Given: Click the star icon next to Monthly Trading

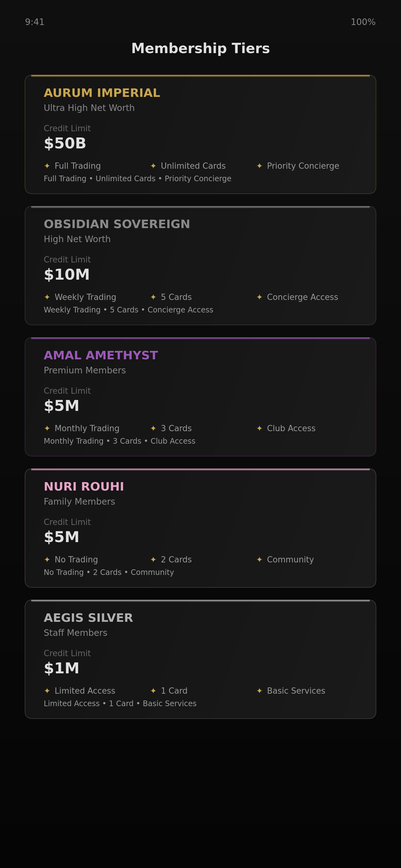Looking at the screenshot, I should click(x=47, y=428).
